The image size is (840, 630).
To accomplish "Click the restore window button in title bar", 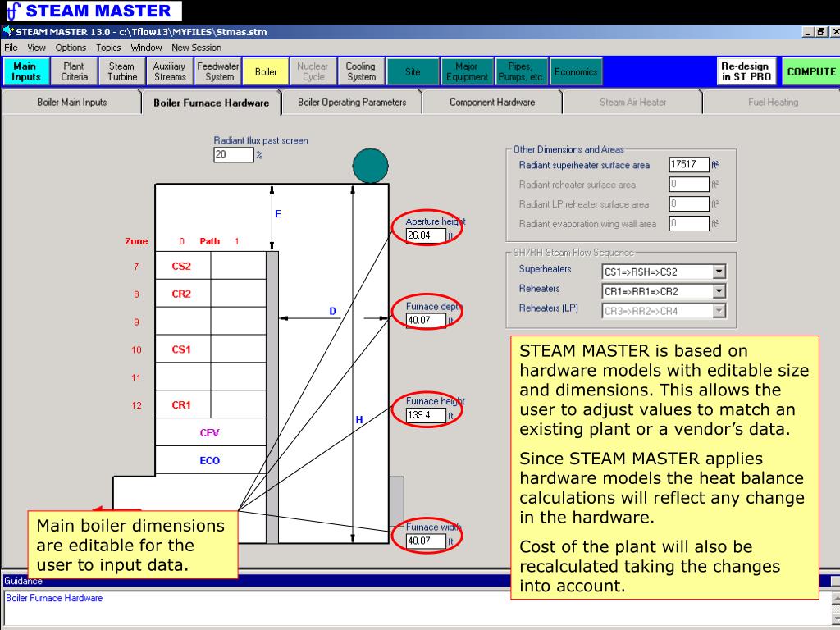I will tap(821, 32).
